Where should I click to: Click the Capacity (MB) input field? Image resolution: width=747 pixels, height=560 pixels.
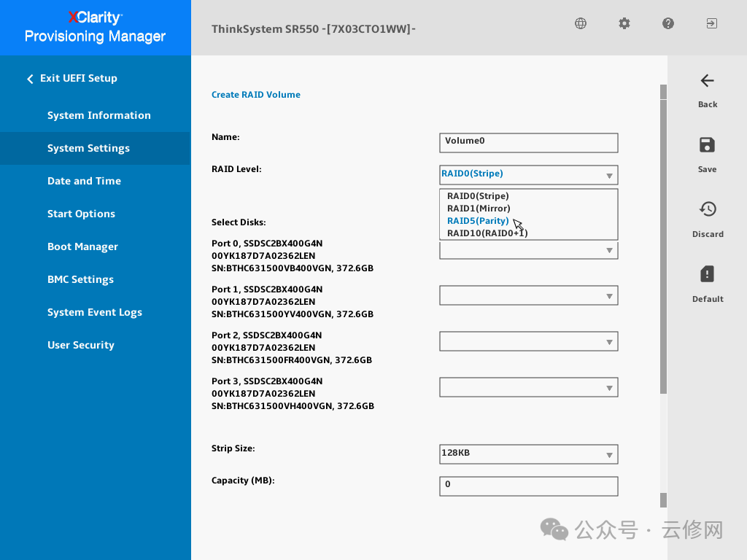[529, 486]
